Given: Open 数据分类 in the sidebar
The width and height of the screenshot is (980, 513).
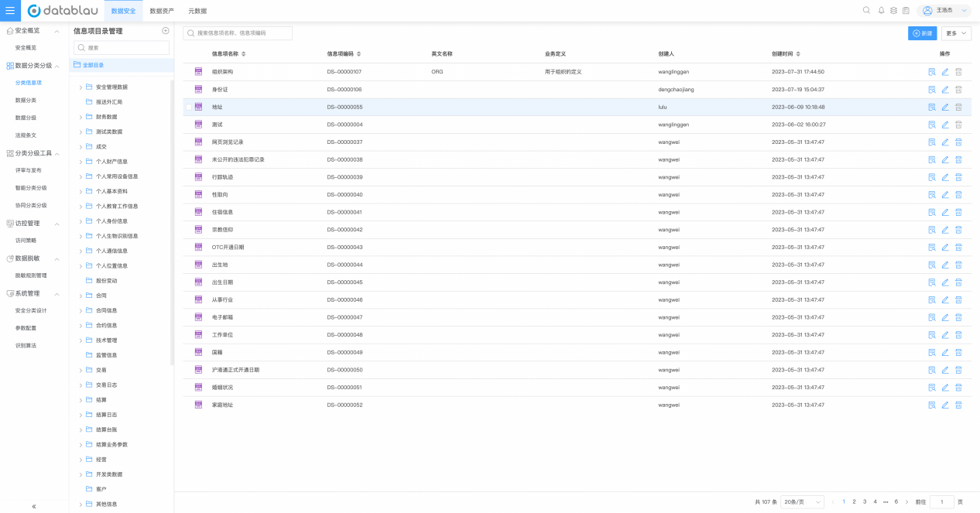Looking at the screenshot, I should point(26,101).
